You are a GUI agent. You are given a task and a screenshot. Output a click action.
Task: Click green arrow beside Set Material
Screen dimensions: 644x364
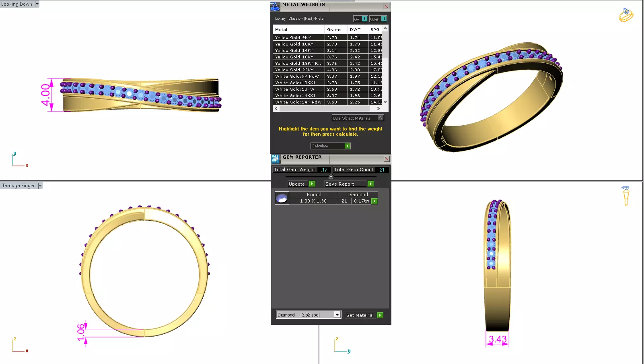click(x=380, y=315)
